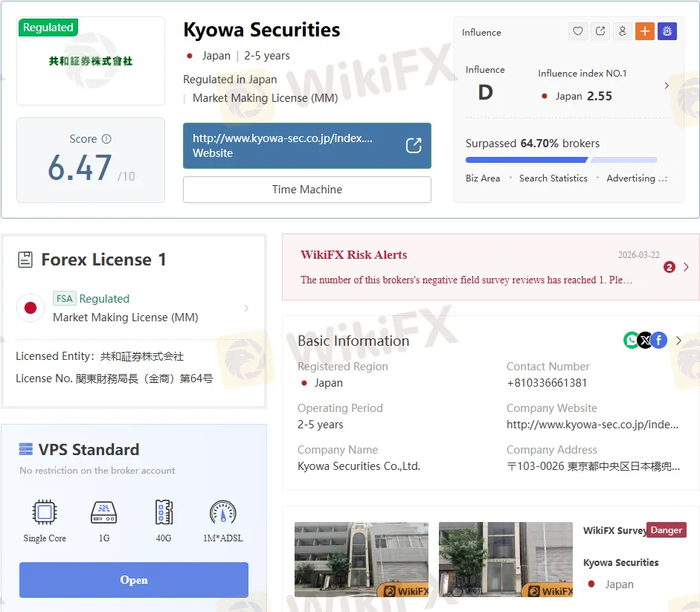This screenshot has height=612, width=700.
Task: Select the Biz Area tab
Action: pyautogui.click(x=483, y=178)
